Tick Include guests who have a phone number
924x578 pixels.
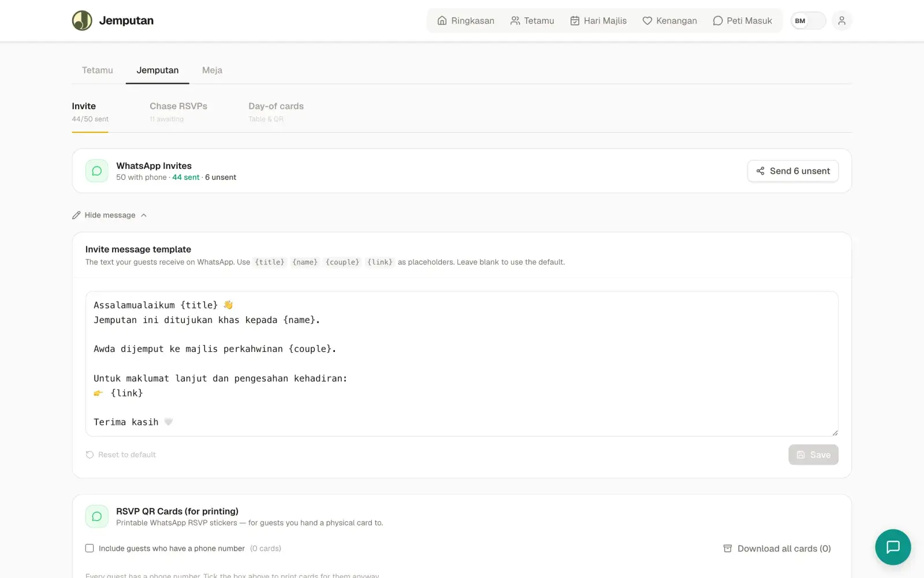pos(90,549)
